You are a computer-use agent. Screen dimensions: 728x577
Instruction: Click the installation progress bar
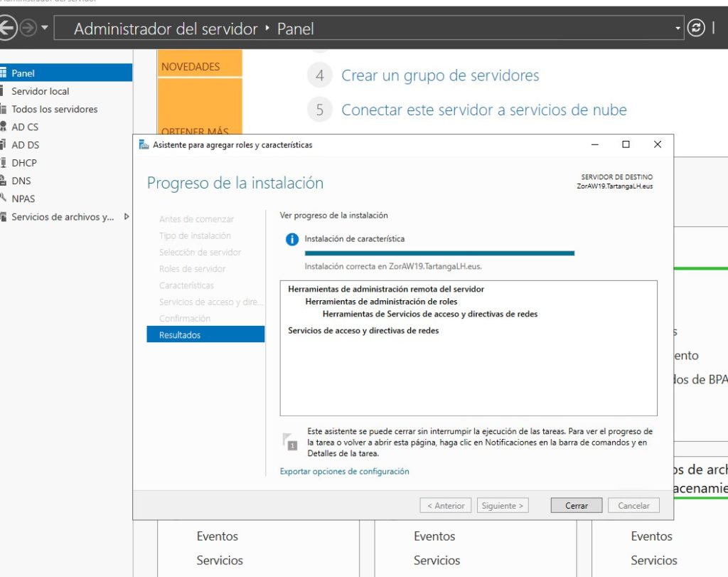[439, 253]
